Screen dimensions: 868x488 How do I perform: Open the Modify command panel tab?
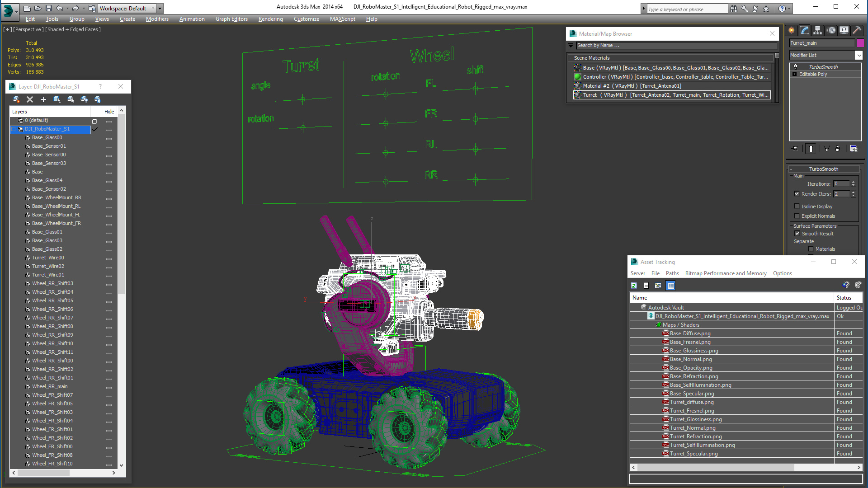coord(805,30)
